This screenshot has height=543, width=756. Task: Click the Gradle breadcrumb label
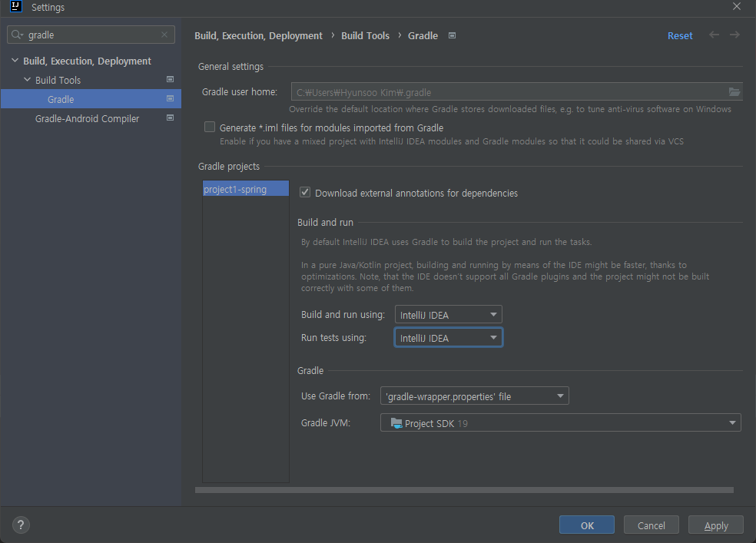(423, 35)
